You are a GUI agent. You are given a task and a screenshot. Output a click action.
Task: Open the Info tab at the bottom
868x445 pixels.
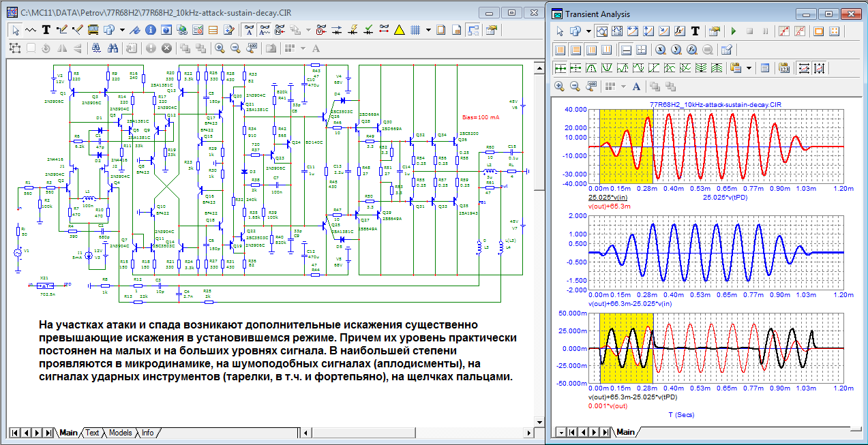[147, 433]
